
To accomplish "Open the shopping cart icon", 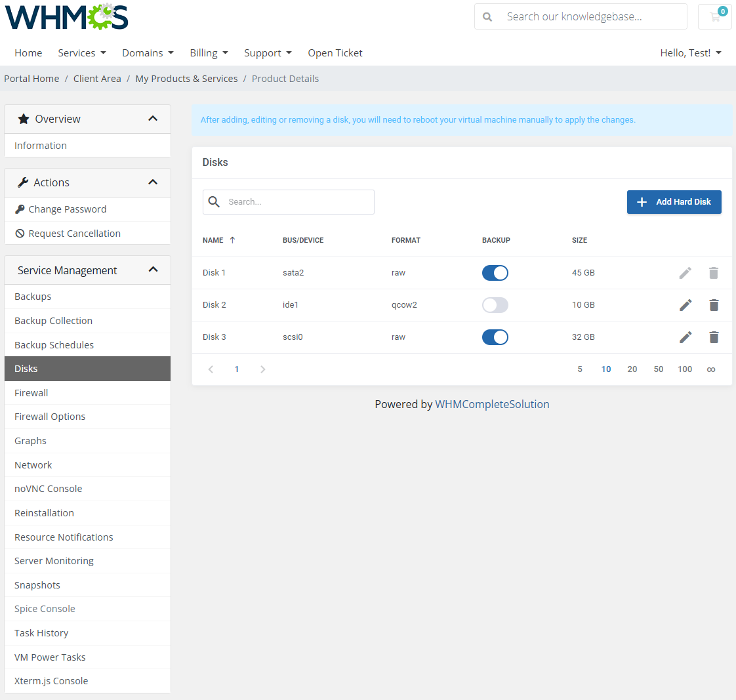I will pyautogui.click(x=714, y=16).
